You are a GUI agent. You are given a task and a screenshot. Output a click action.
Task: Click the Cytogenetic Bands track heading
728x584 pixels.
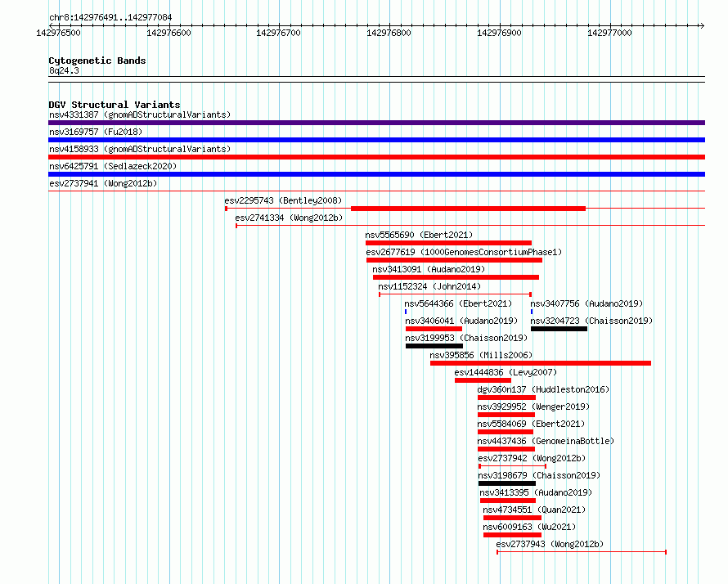click(x=97, y=61)
